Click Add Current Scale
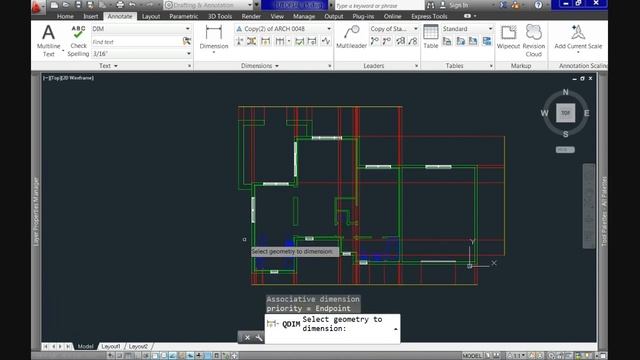 point(578,38)
